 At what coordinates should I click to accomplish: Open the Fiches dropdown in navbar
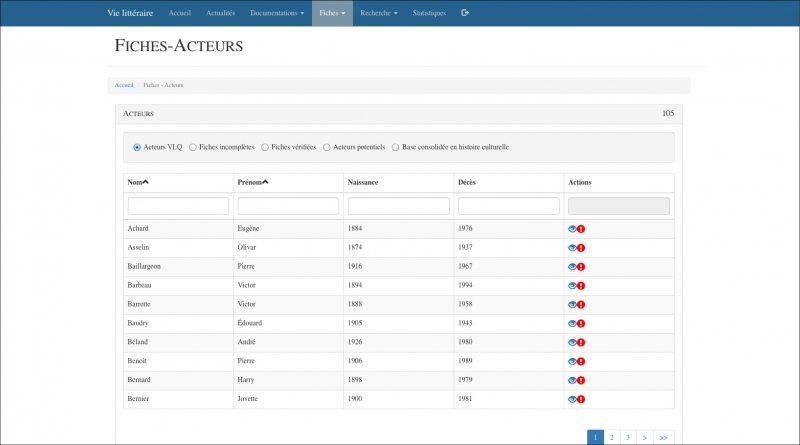[x=332, y=13]
